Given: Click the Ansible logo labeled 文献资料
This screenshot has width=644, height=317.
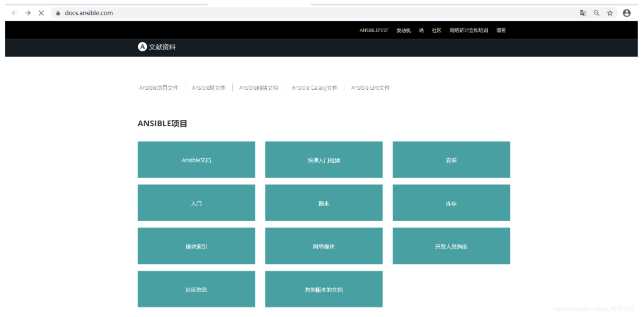Looking at the screenshot, I should [157, 47].
